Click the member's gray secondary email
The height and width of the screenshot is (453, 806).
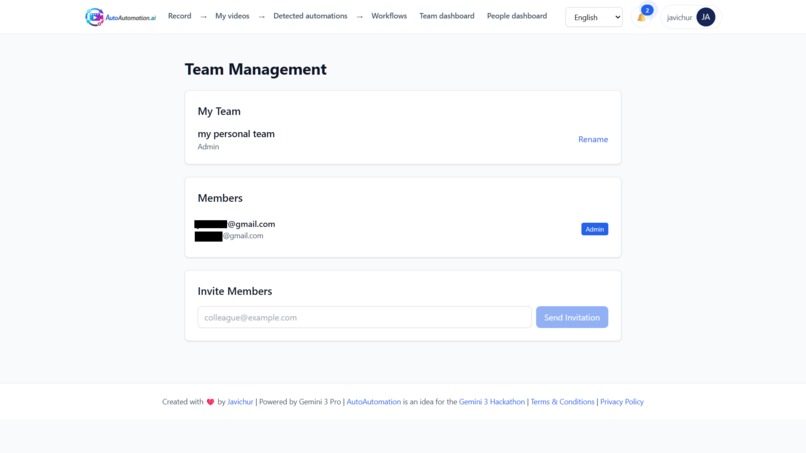click(229, 236)
